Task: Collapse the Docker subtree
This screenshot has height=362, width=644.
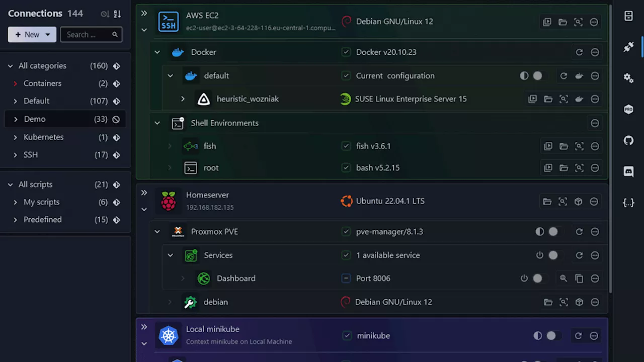Action: 157,52
